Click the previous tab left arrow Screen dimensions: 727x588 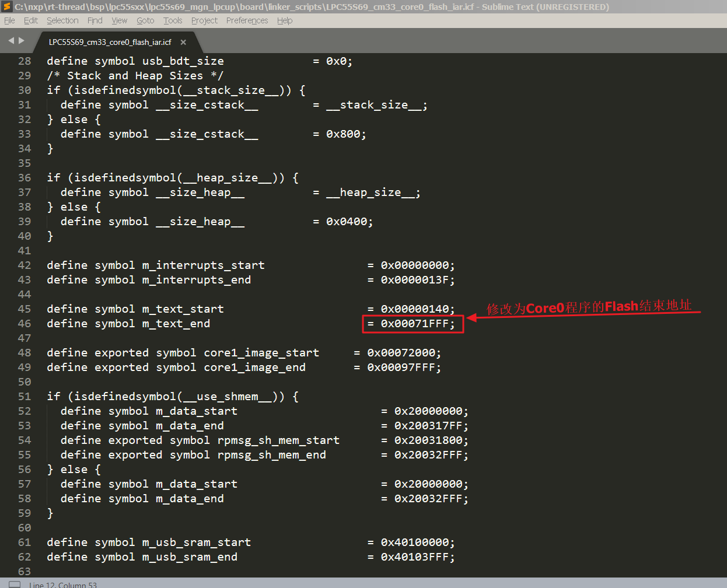coord(11,41)
